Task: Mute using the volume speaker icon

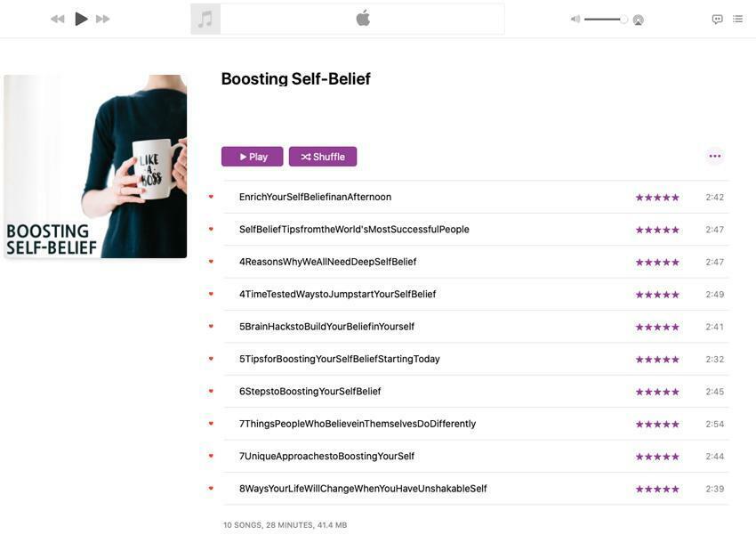Action: (x=575, y=20)
